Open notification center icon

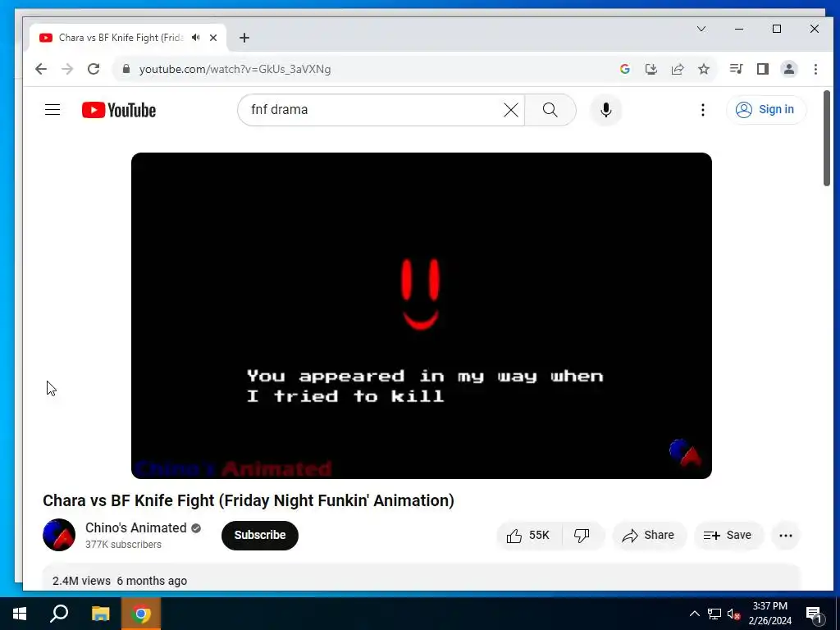(815, 614)
